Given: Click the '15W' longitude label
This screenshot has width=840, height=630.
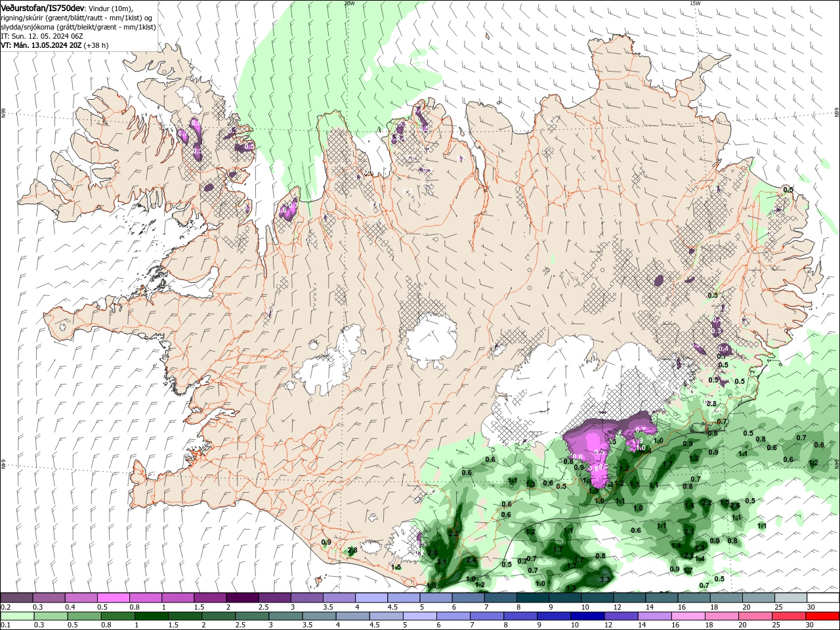Looking at the screenshot, I should tap(694, 3).
